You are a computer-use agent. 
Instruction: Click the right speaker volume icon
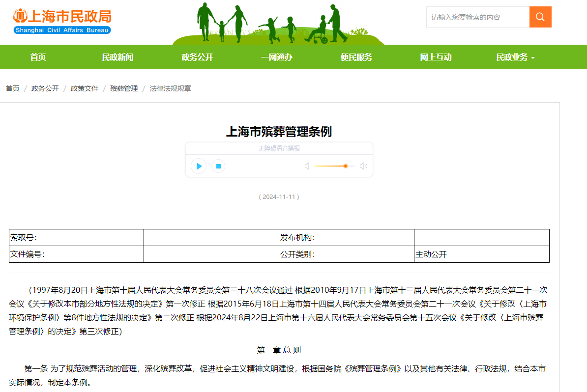click(363, 166)
